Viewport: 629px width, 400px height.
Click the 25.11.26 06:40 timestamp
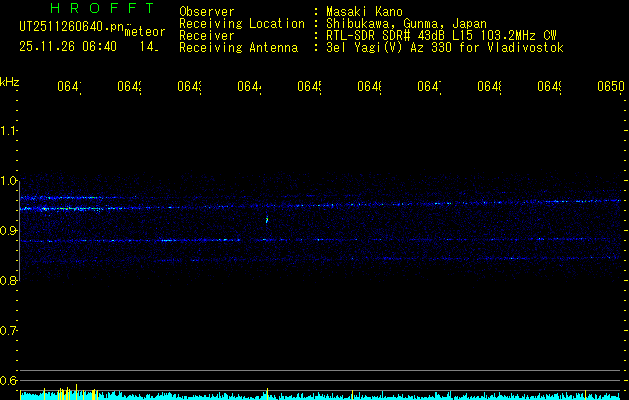tap(68, 46)
